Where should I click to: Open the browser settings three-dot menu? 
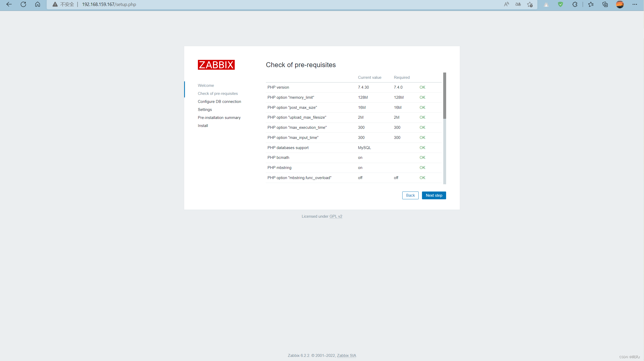tap(635, 4)
